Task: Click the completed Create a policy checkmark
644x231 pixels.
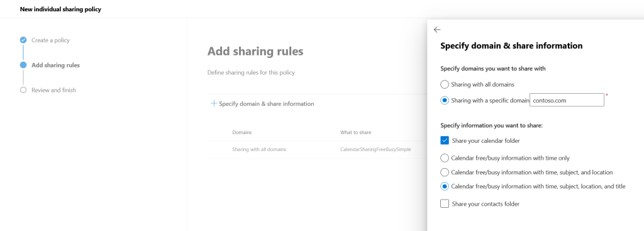Action: [23, 40]
